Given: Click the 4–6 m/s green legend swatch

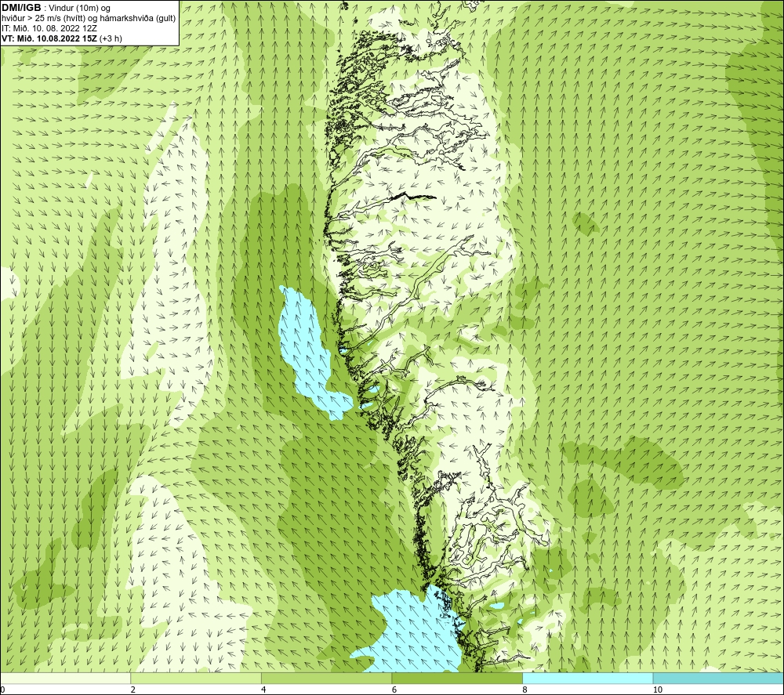Looking at the screenshot, I should pyautogui.click(x=326, y=678).
